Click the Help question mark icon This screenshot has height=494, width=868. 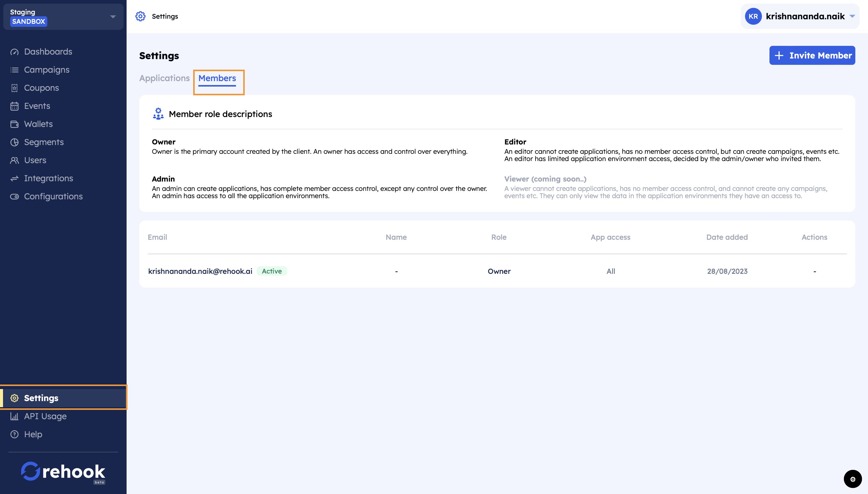coord(14,434)
